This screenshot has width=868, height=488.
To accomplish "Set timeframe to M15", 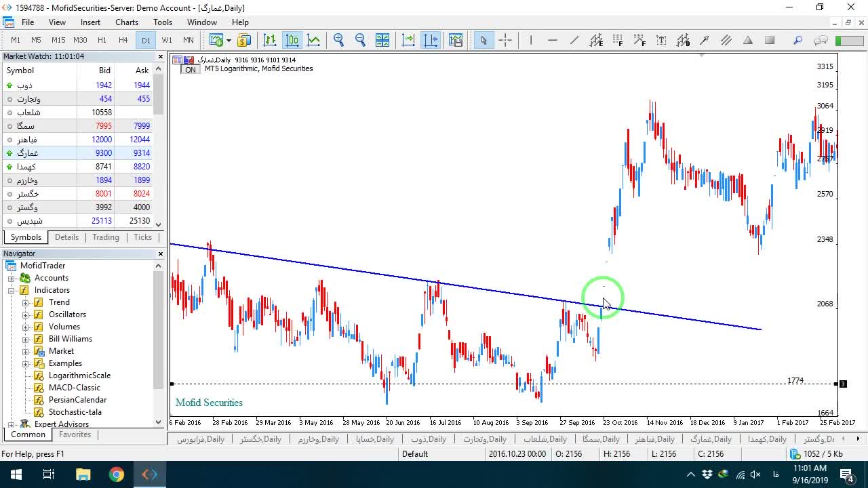I will click(x=58, y=40).
